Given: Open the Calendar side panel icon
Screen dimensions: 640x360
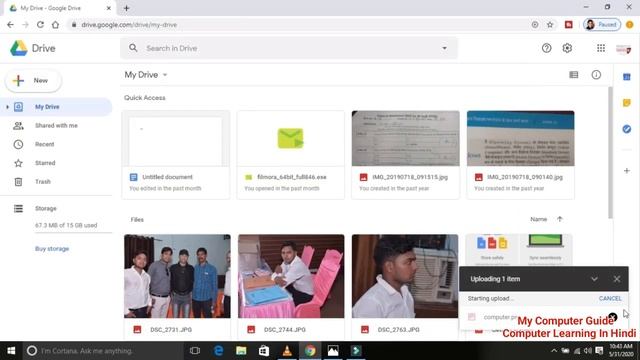Looking at the screenshot, I should pyautogui.click(x=627, y=77).
